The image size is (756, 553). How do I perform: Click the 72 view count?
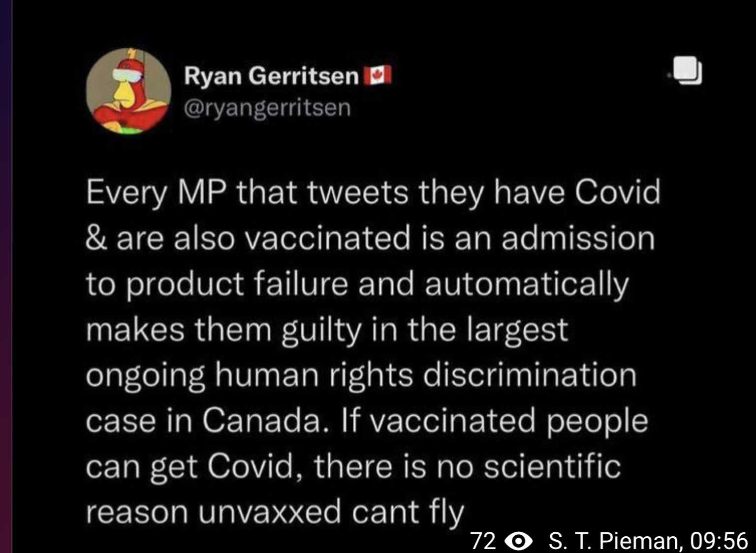(483, 541)
